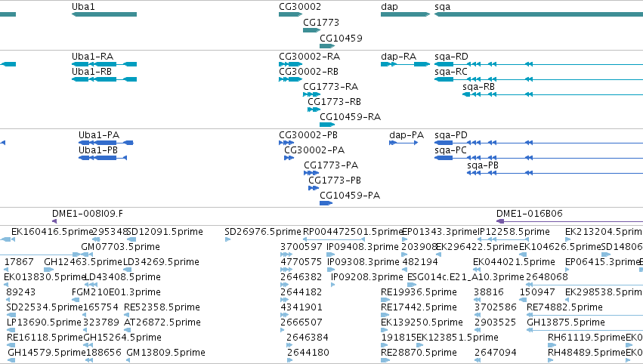Select the sqa-RD transcript label
Image resolution: width=643 pixels, height=364 pixels.
click(452, 57)
